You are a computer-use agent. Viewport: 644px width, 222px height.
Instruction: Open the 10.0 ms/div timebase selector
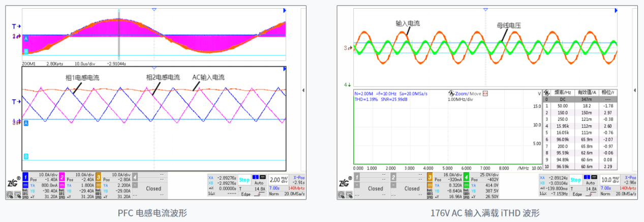[609, 181]
